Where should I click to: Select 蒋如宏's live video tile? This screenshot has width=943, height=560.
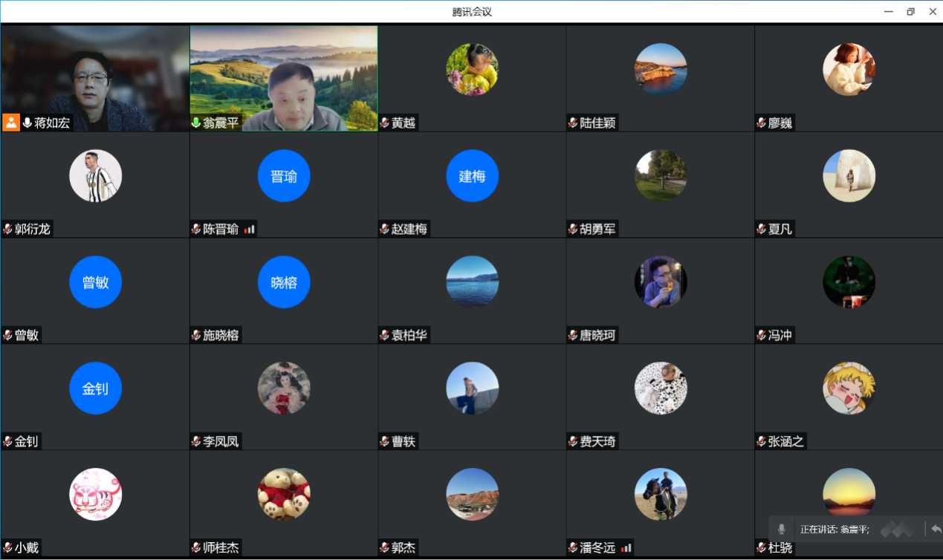point(95,79)
